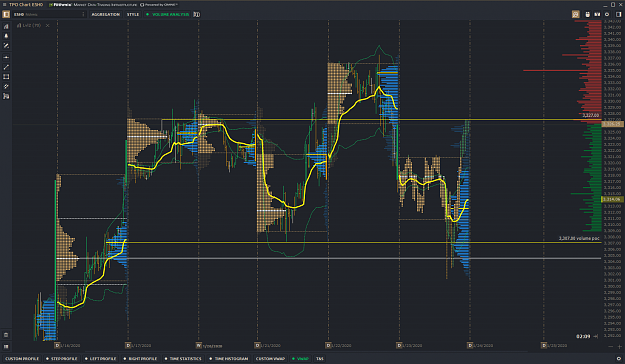
Task: Click the settings icon at bottom-right corner
Action: pos(619,359)
